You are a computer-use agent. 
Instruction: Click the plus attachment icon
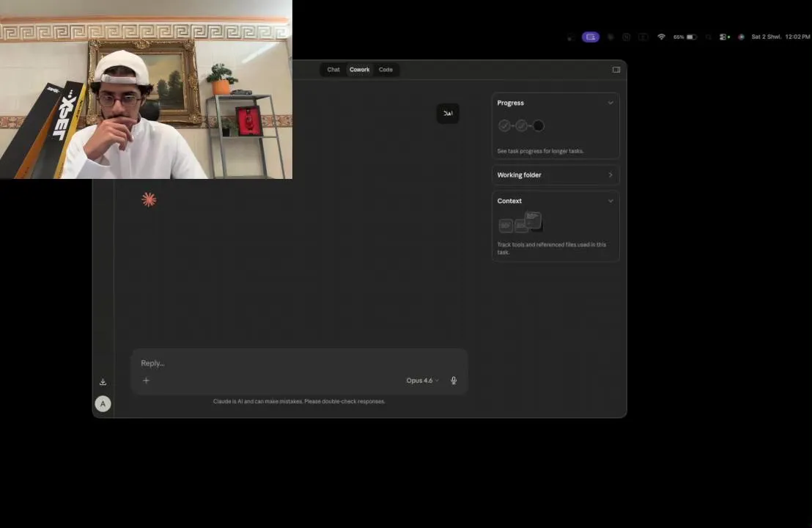(146, 381)
